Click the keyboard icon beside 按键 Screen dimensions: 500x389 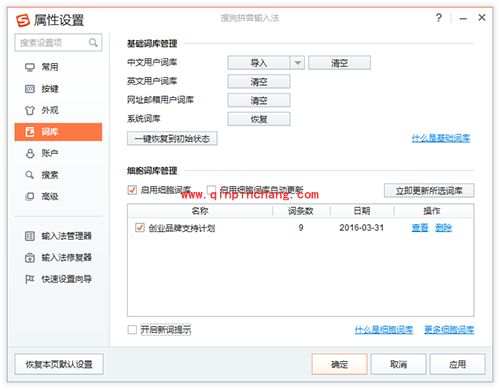[x=30, y=89]
